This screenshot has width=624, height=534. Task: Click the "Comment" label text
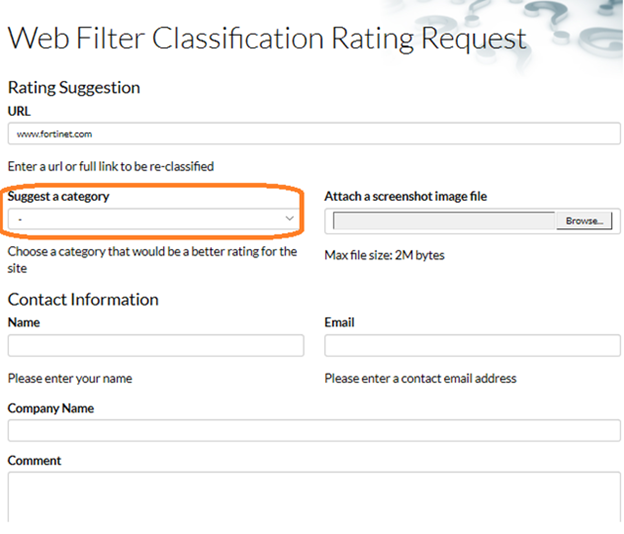coord(34,461)
